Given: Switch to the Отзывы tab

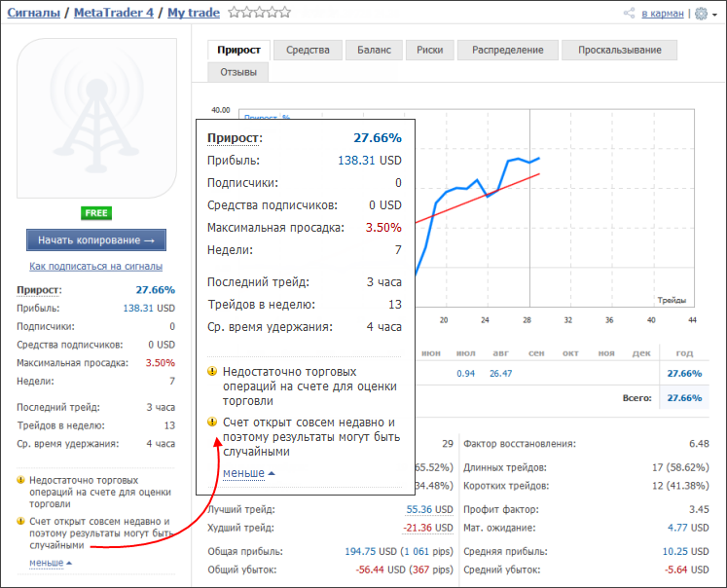Looking at the screenshot, I should tap(238, 72).
